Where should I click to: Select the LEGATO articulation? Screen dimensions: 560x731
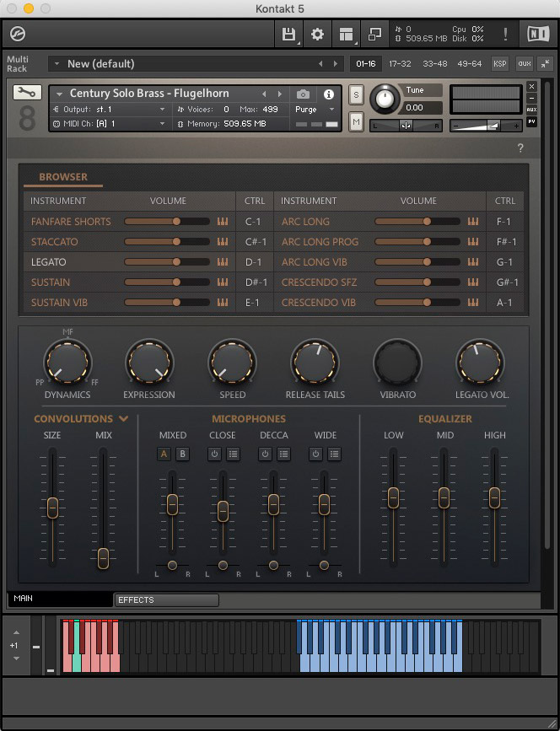pyautogui.click(x=48, y=262)
